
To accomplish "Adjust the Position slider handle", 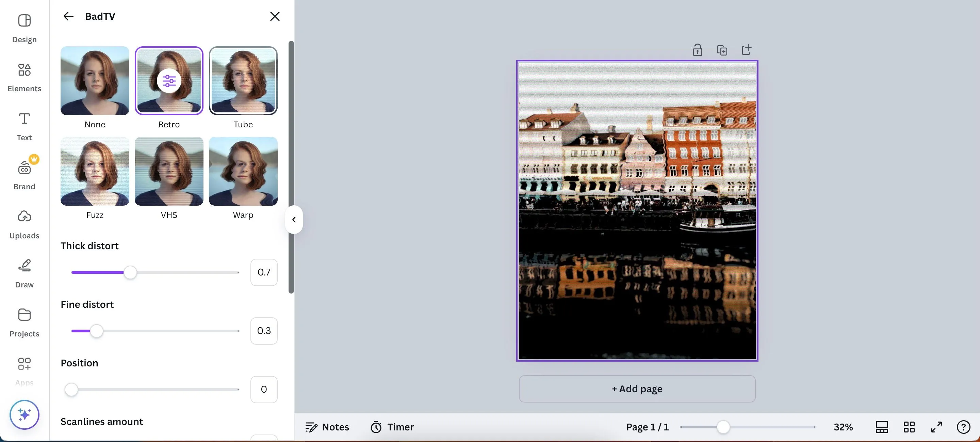I will coord(71,390).
